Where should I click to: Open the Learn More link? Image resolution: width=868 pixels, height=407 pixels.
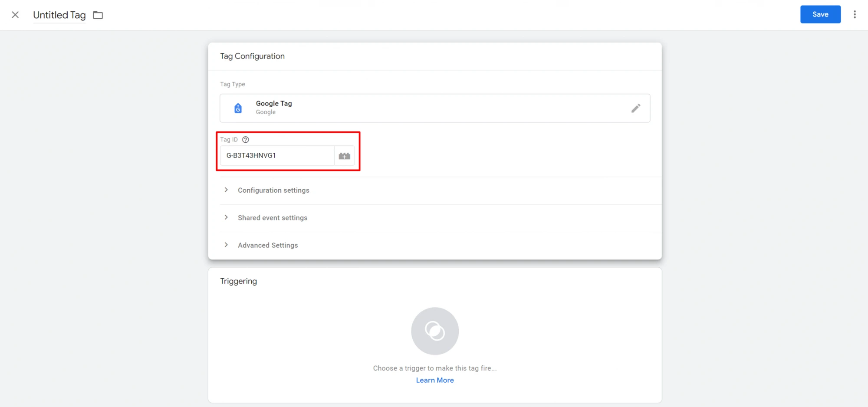tap(434, 380)
